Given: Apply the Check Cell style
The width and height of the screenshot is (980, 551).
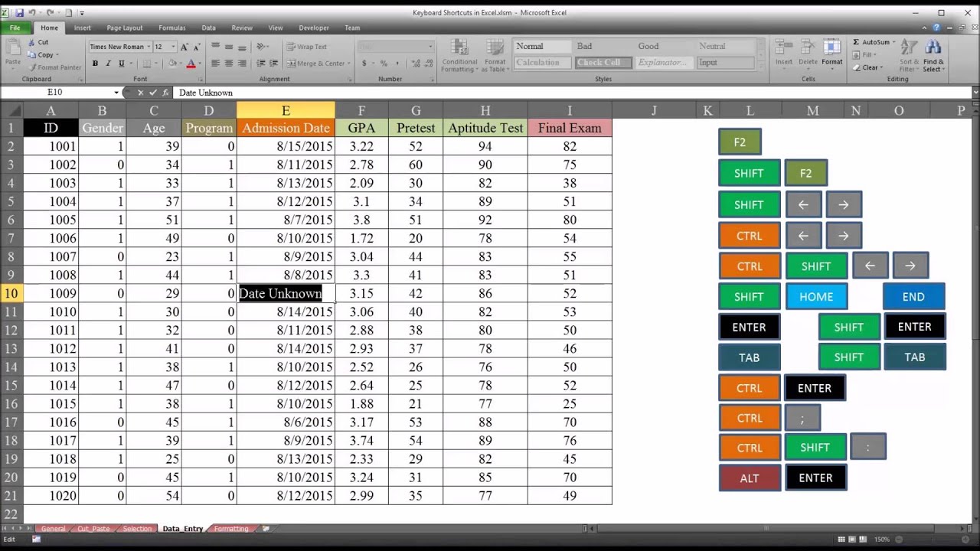Looking at the screenshot, I should (603, 63).
